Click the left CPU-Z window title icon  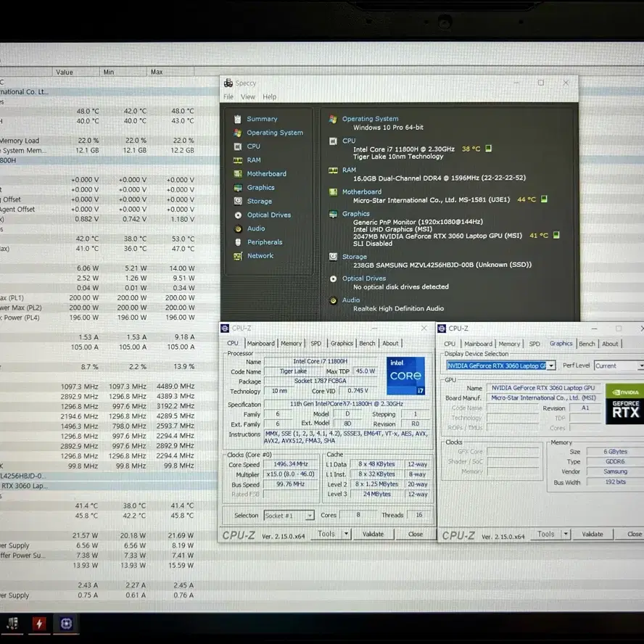pos(225,328)
